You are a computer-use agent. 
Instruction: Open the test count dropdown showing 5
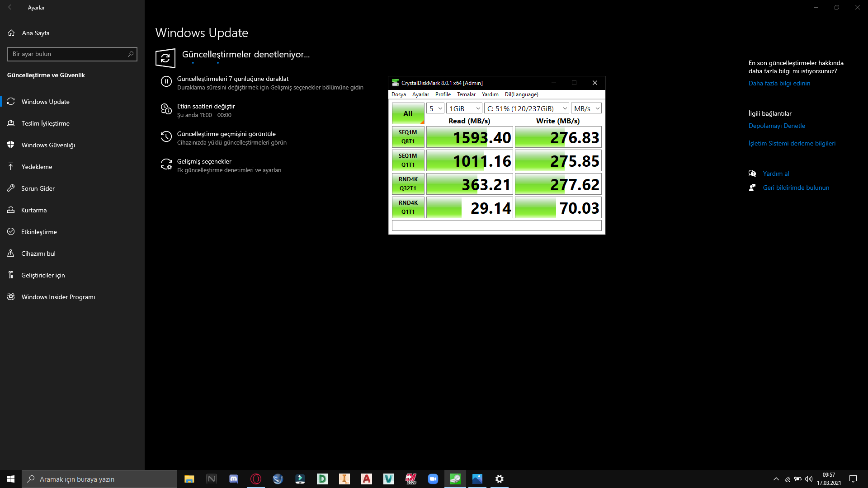tap(435, 108)
